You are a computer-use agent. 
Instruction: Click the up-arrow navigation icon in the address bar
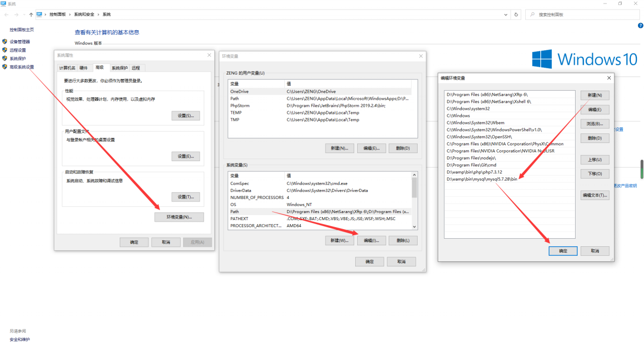[31, 15]
